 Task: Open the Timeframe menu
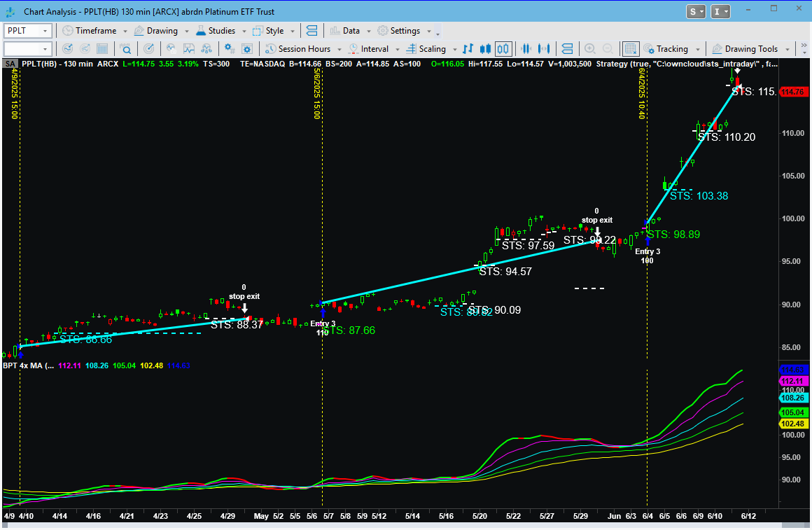click(90, 31)
